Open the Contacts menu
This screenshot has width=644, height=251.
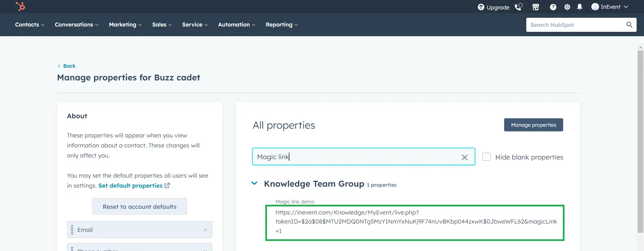(30, 25)
